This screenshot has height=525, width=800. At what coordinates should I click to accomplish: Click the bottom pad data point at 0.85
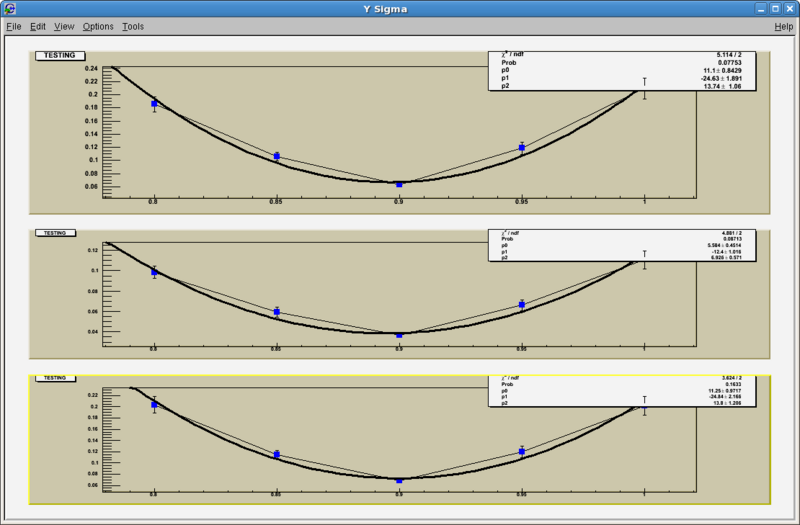point(277,455)
